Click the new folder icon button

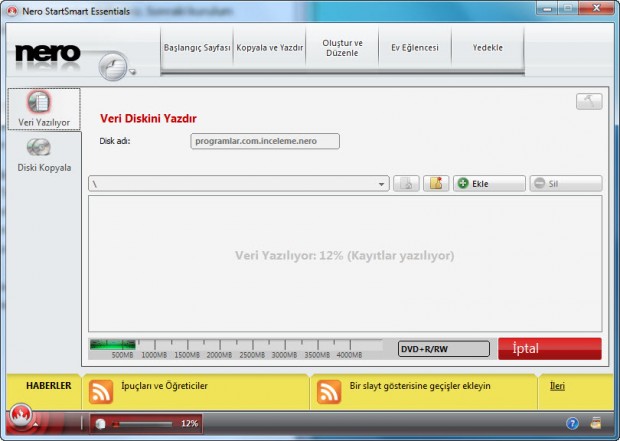[x=436, y=184]
